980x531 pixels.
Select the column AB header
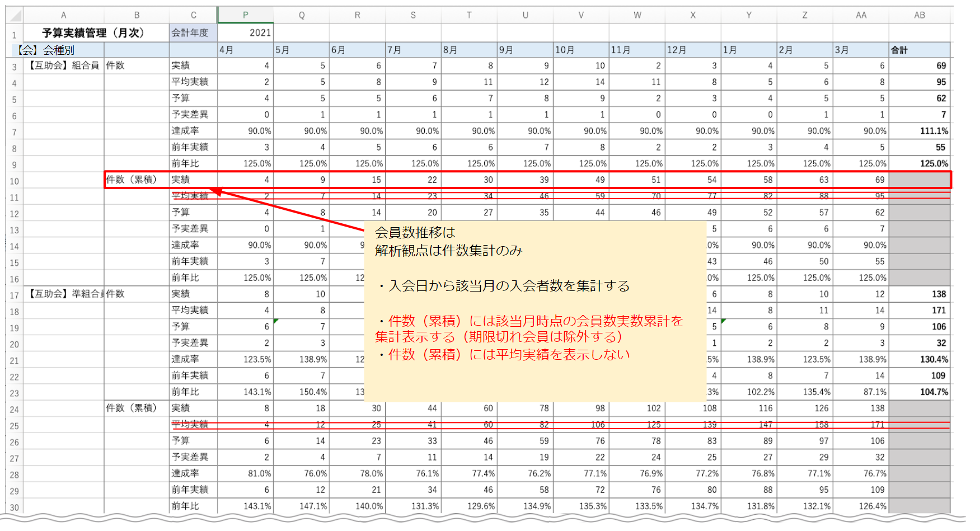[919, 15]
